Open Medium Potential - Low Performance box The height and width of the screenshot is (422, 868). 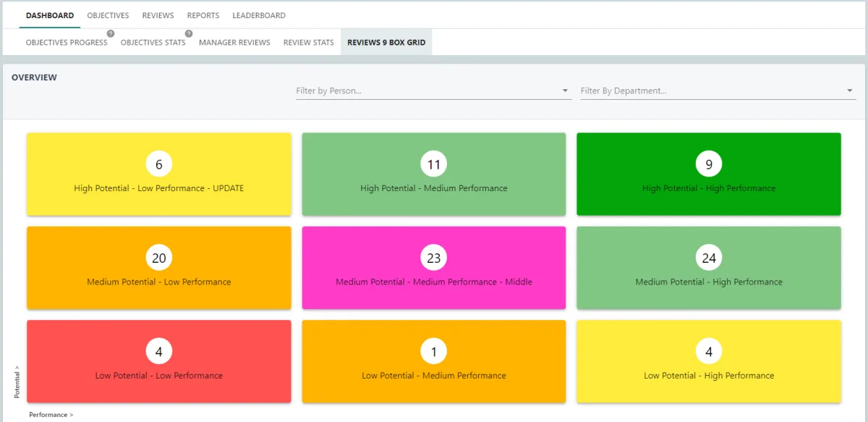click(159, 268)
